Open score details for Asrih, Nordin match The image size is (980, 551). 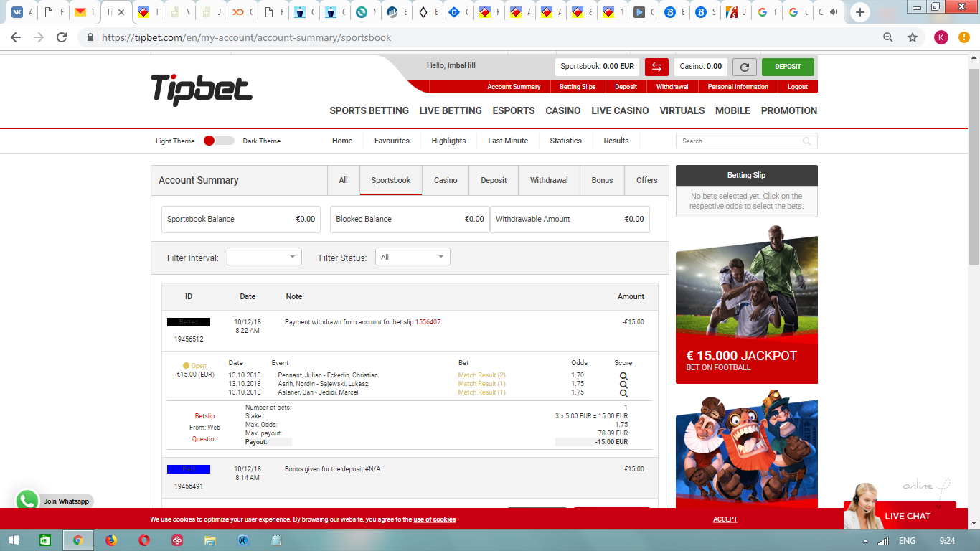(623, 385)
